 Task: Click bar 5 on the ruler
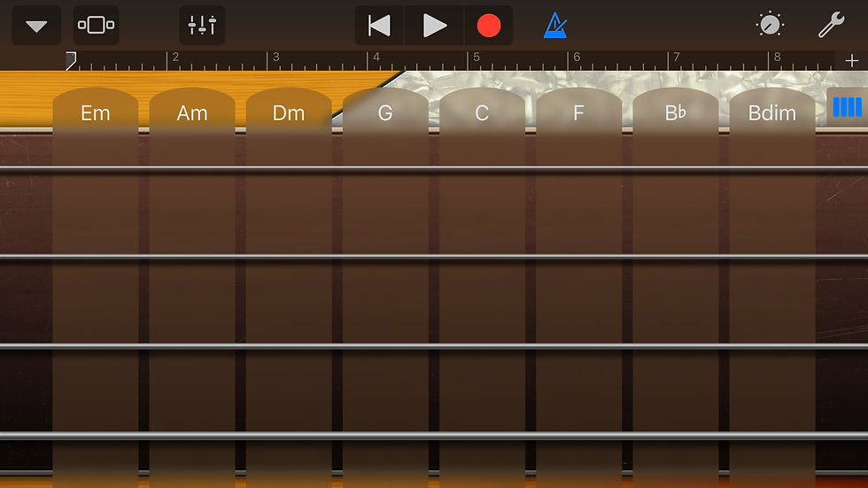477,58
